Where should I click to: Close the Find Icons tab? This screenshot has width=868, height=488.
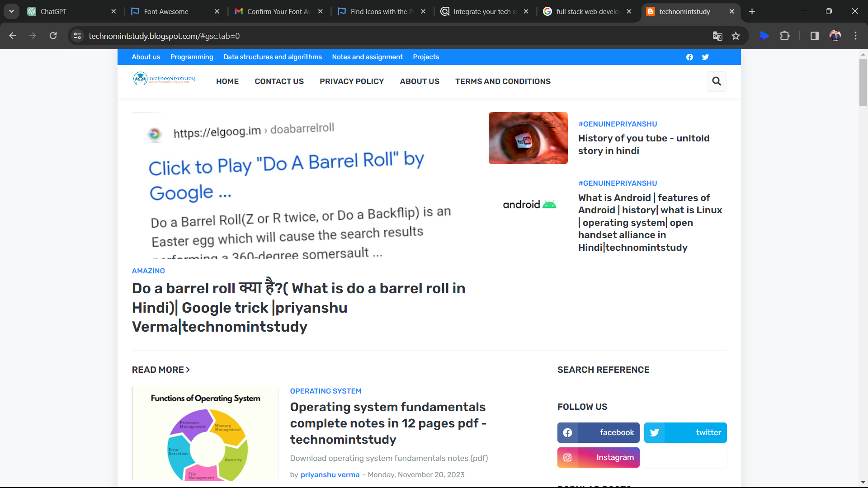(423, 11)
